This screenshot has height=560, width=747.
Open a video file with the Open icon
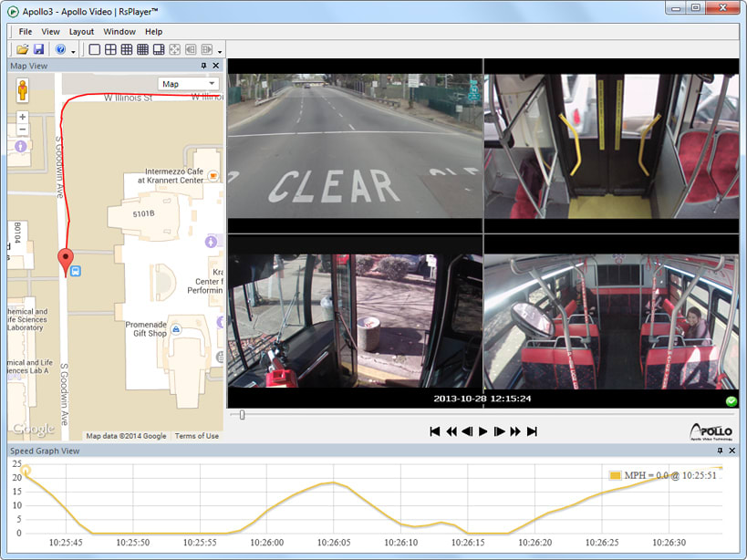(23, 47)
